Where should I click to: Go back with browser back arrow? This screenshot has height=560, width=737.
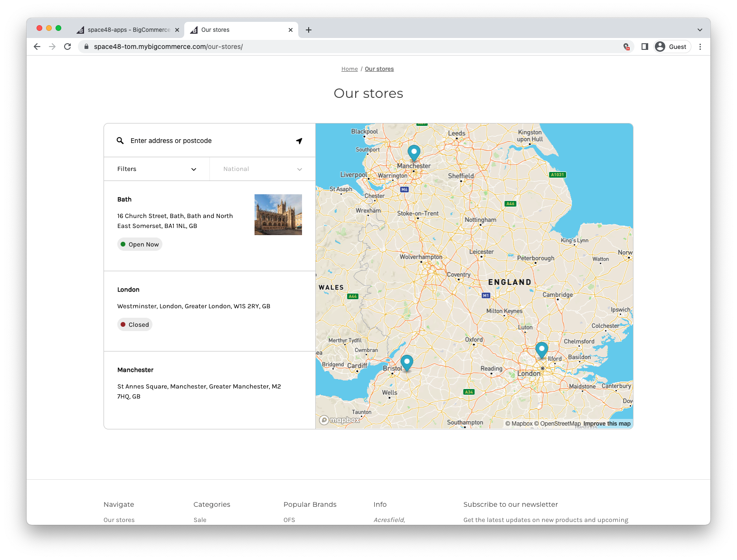pos(37,47)
